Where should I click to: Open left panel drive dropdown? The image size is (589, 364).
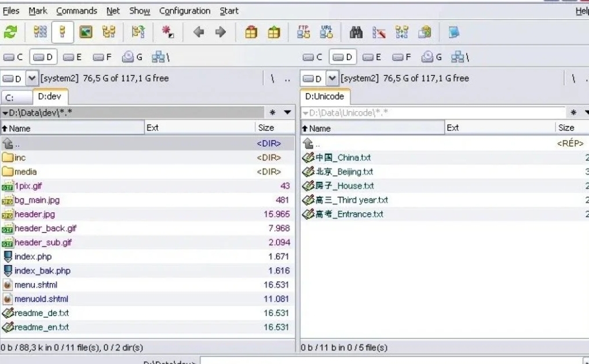click(x=31, y=79)
